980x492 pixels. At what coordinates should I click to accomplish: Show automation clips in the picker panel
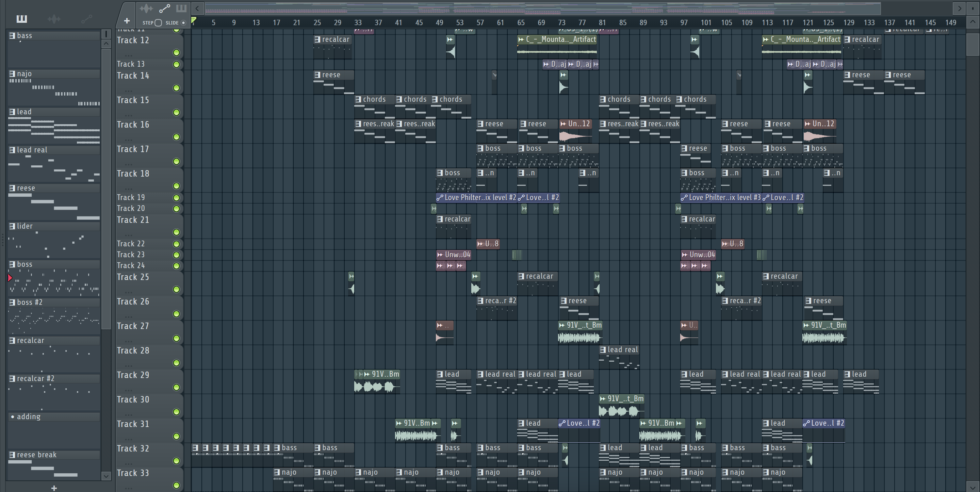point(86,19)
